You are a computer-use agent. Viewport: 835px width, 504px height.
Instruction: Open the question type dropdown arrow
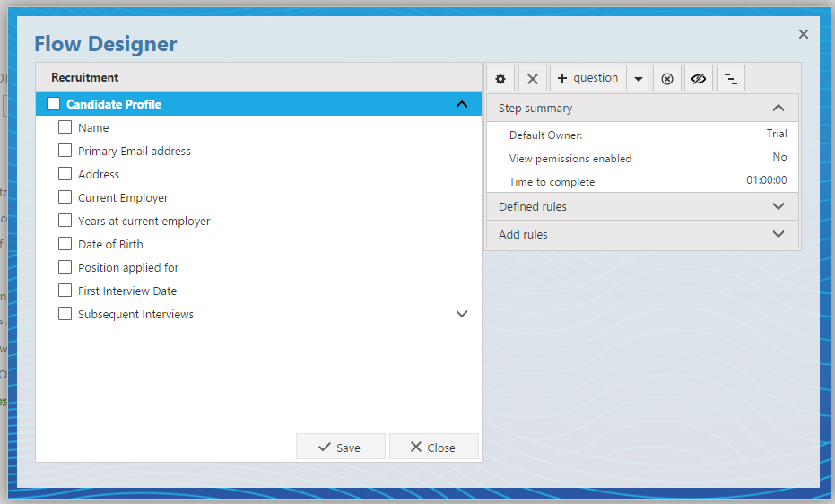[638, 79]
